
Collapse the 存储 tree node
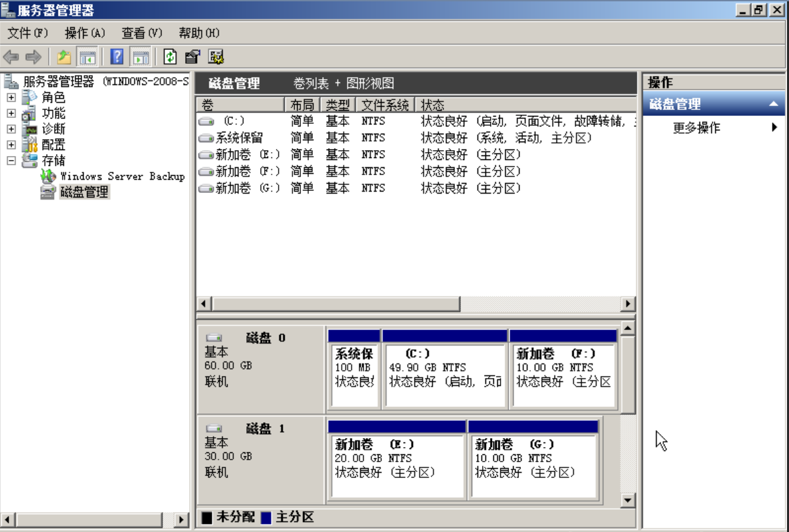11,161
